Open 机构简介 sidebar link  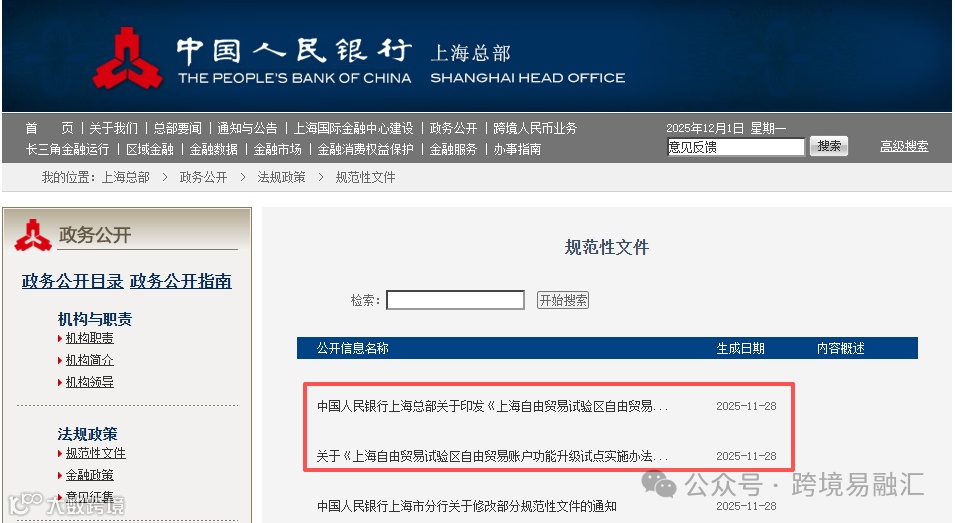pos(90,360)
